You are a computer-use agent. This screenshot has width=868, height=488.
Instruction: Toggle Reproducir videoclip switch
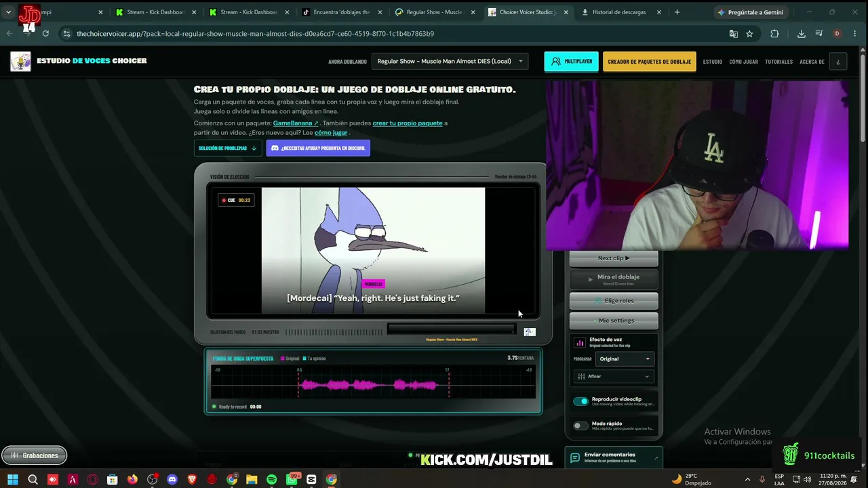581,401
